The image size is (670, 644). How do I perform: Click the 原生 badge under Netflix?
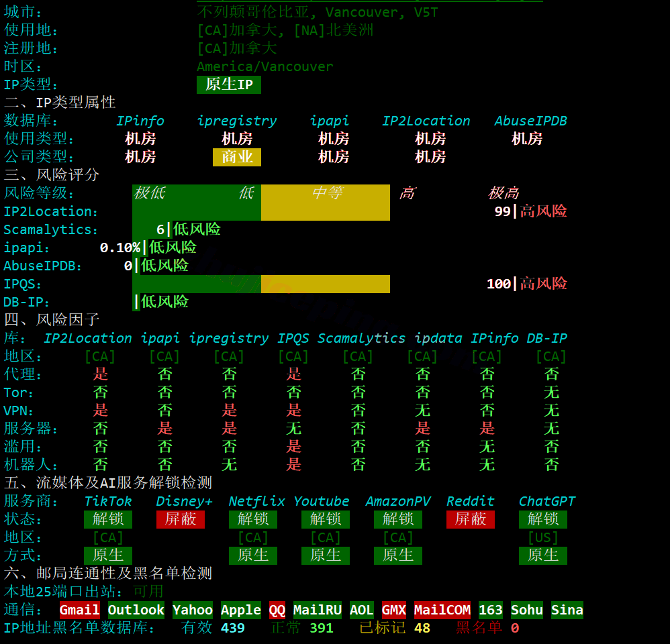click(x=253, y=555)
